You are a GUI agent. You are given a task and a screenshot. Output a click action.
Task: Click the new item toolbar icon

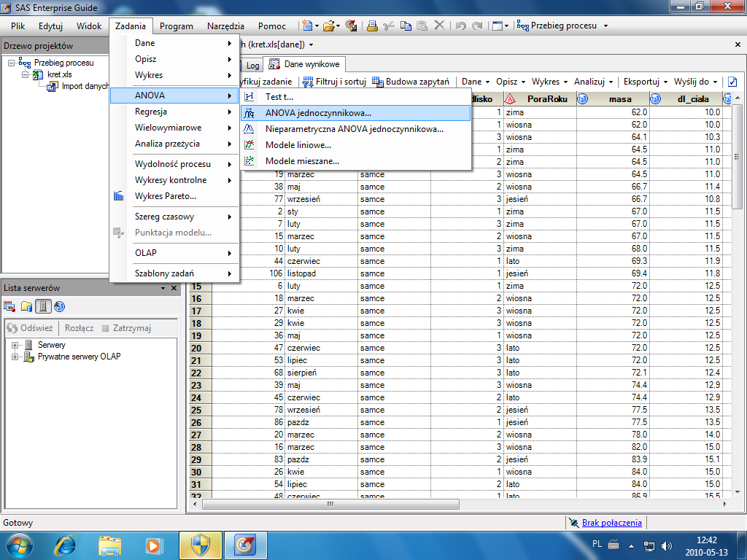[x=307, y=26]
